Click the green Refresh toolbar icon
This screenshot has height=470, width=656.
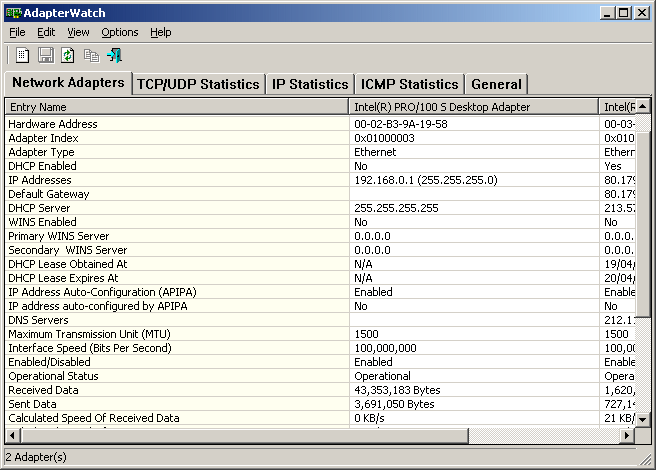click(68, 56)
